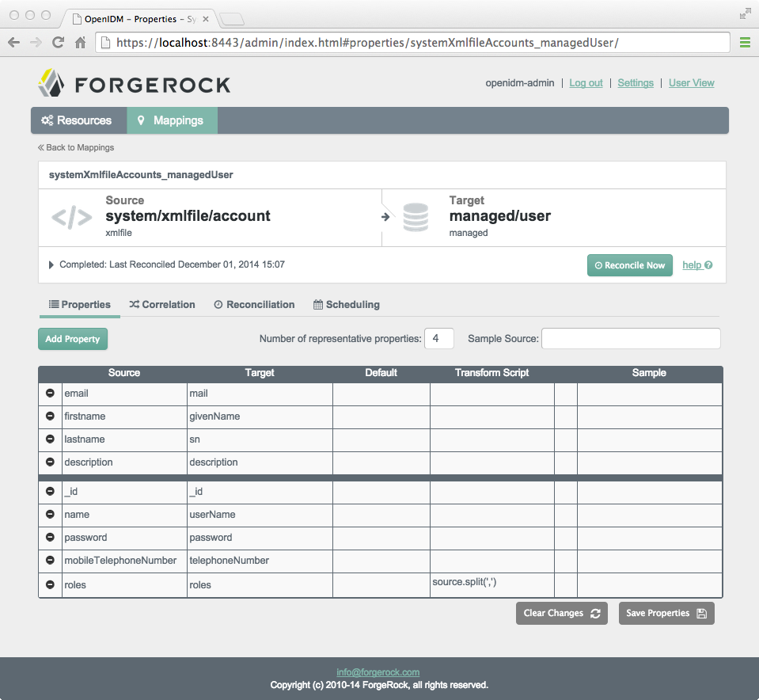Remove the description property row

(50, 462)
